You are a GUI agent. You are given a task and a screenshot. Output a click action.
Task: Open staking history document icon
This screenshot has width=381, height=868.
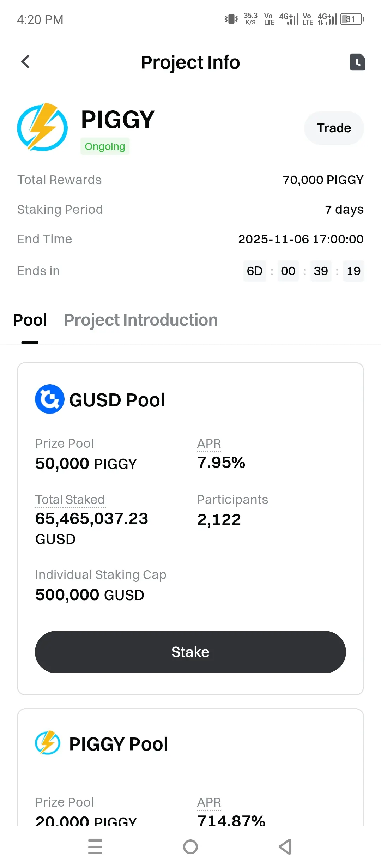coord(357,62)
